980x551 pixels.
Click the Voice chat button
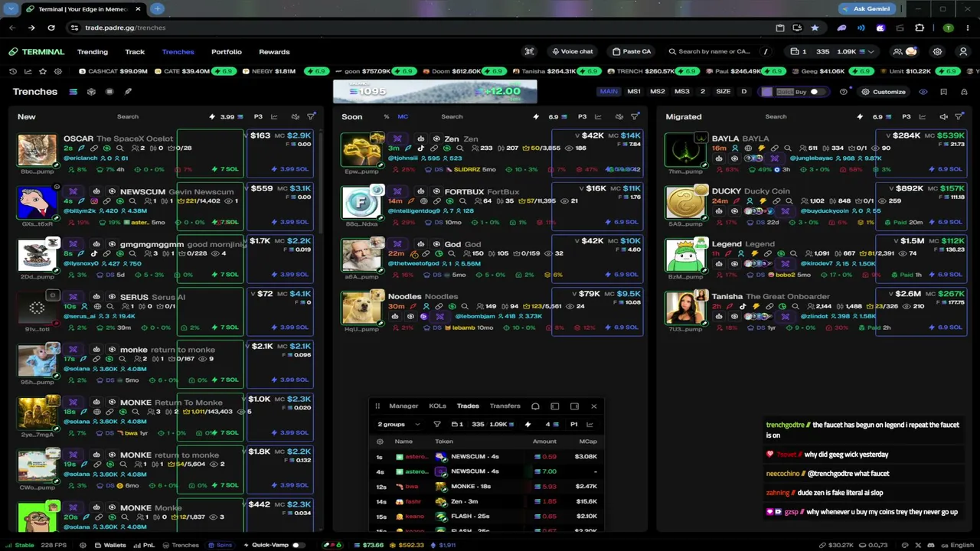(x=572, y=52)
